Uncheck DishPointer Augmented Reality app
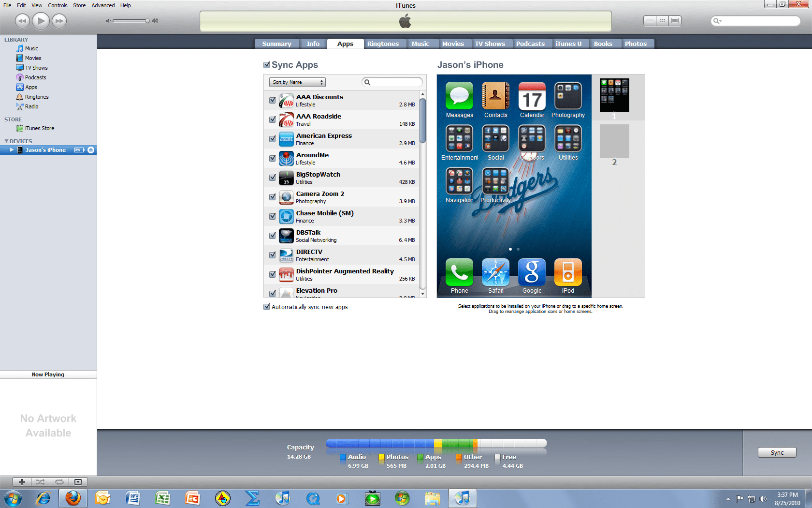 (273, 274)
